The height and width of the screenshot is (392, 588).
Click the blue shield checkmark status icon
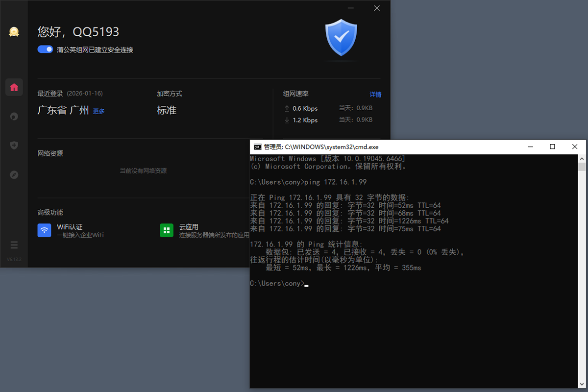pyautogui.click(x=341, y=38)
